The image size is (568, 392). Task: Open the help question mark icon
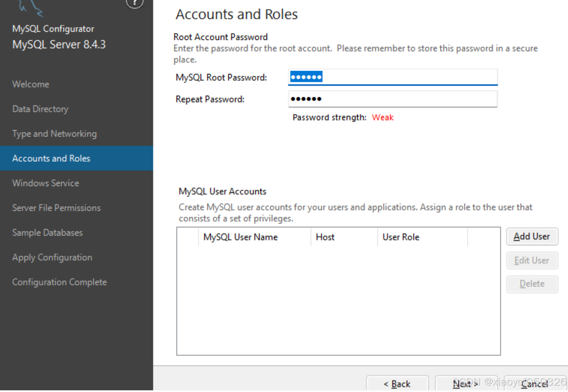click(135, 3)
